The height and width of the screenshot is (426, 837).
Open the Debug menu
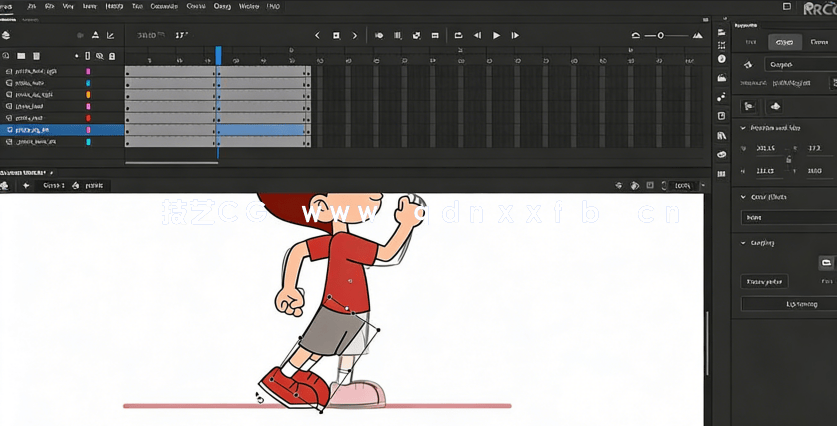click(222, 6)
